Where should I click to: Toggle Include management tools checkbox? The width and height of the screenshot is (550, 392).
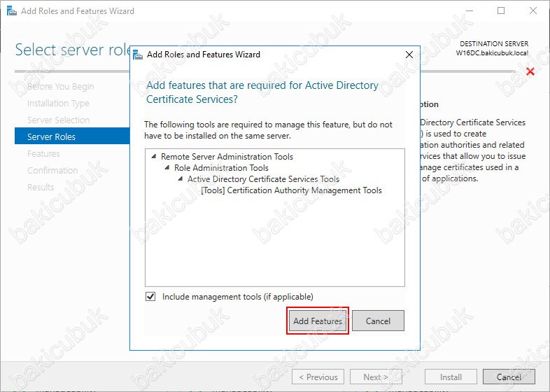pyautogui.click(x=150, y=297)
